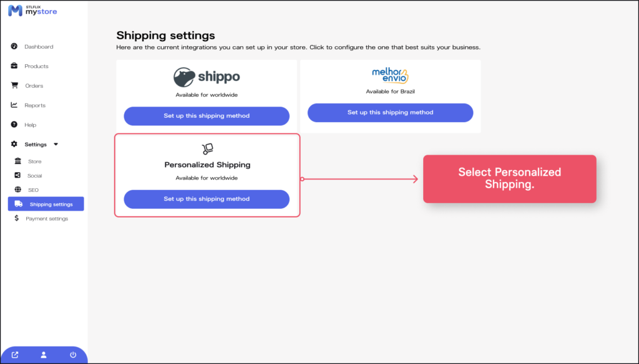Click the SEO globe icon
The image size is (639, 364).
[17, 189]
